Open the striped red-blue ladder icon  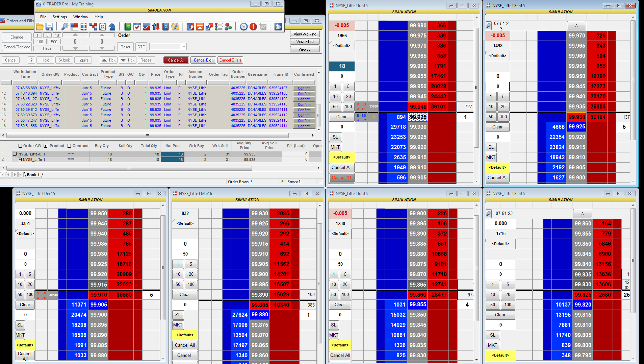click(84, 27)
